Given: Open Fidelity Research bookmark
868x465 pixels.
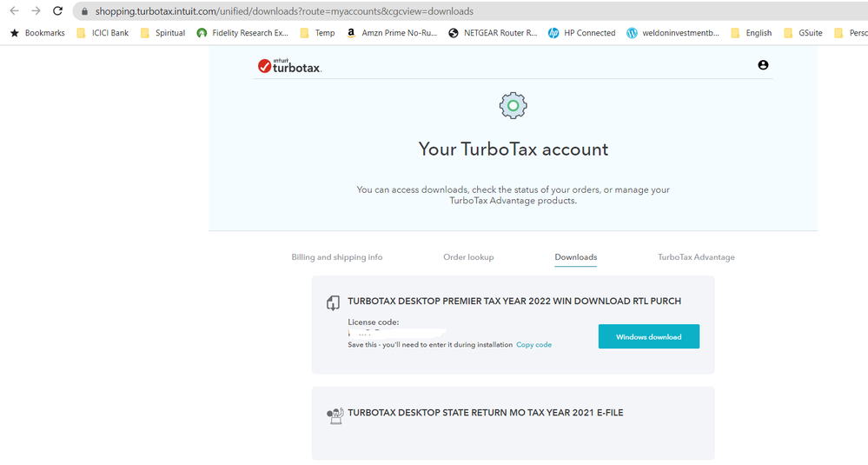Looking at the screenshot, I should 242,33.
